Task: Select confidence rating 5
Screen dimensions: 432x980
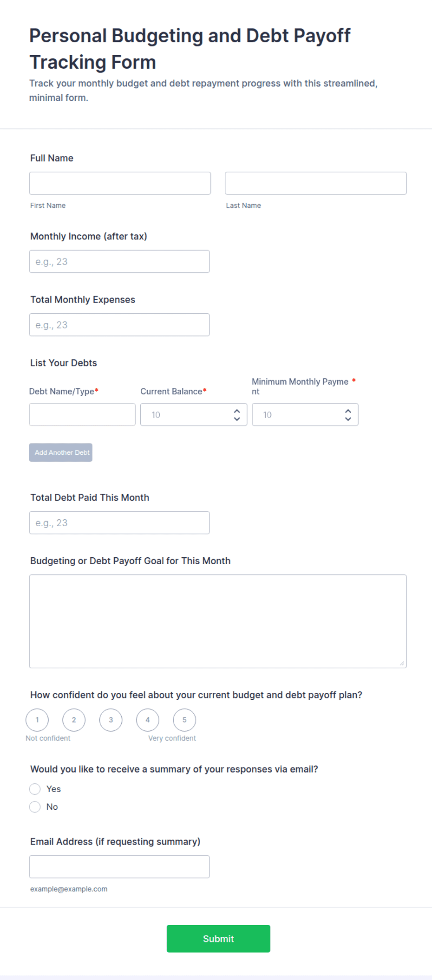Action: [184, 720]
